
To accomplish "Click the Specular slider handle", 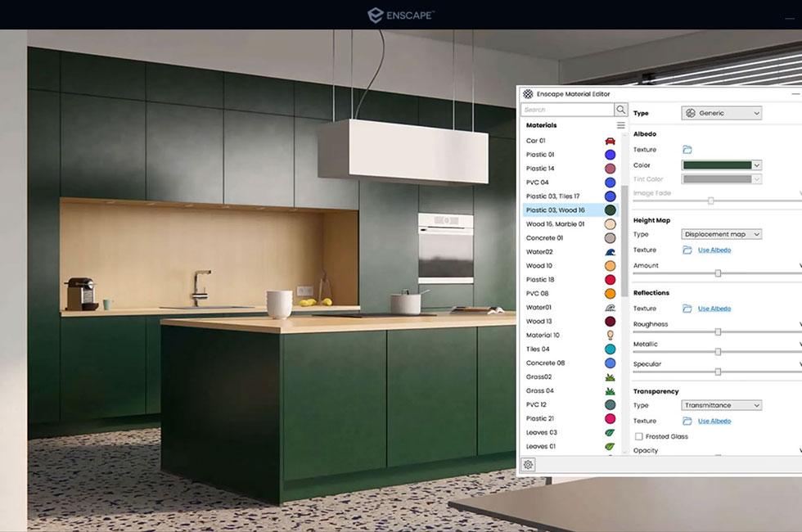I will (719, 372).
